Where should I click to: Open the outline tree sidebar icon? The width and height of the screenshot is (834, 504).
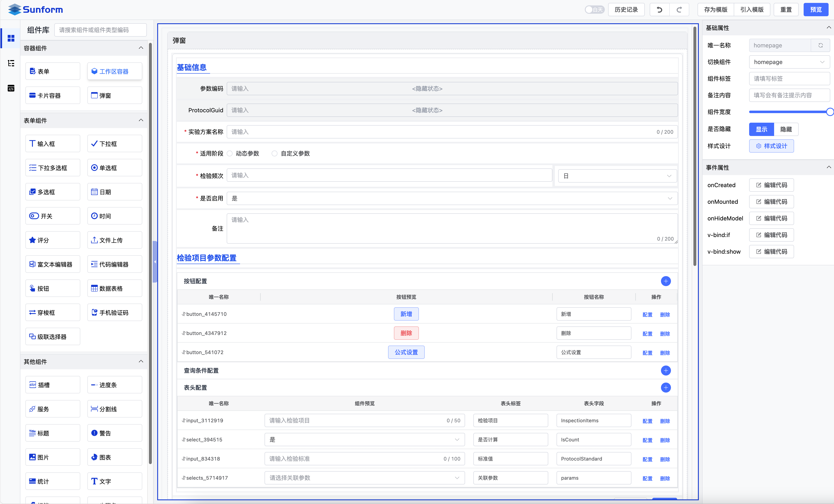point(11,63)
